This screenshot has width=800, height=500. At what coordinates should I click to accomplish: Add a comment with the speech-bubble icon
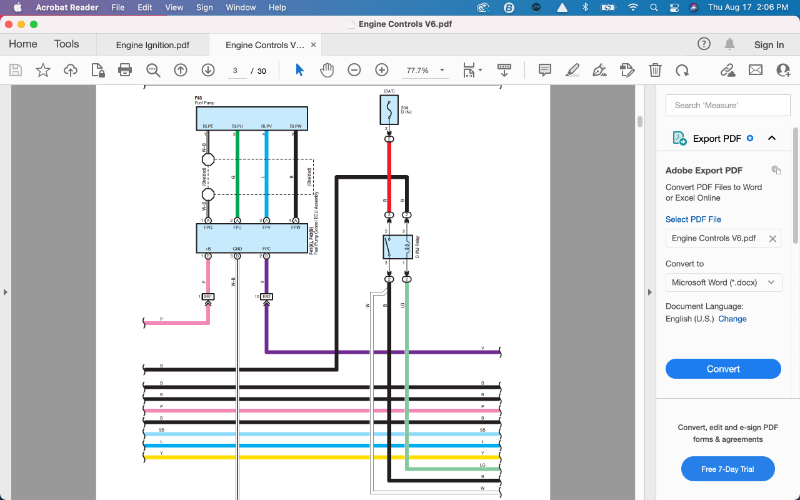coord(545,70)
